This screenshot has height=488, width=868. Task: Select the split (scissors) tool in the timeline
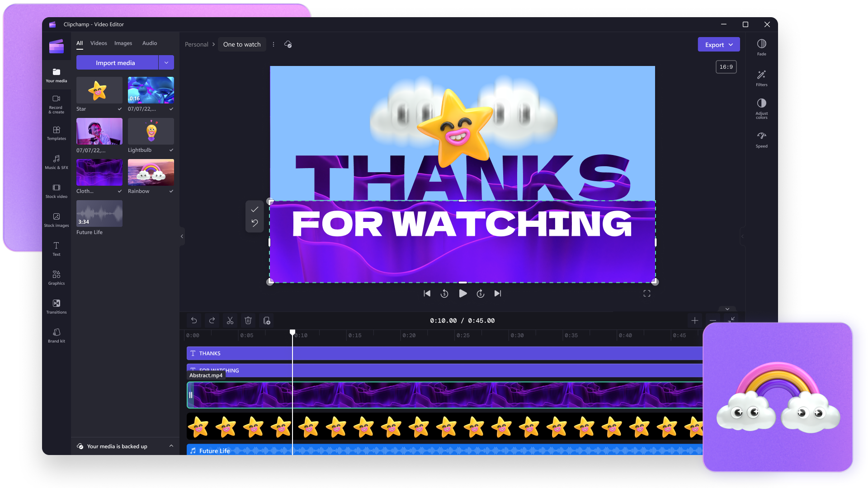tap(230, 320)
